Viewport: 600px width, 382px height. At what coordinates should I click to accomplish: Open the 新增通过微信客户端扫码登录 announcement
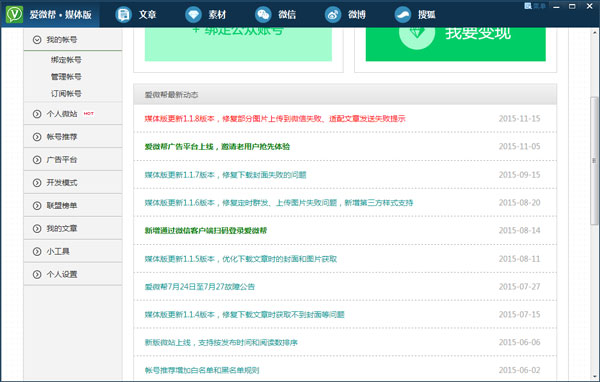[x=205, y=230]
